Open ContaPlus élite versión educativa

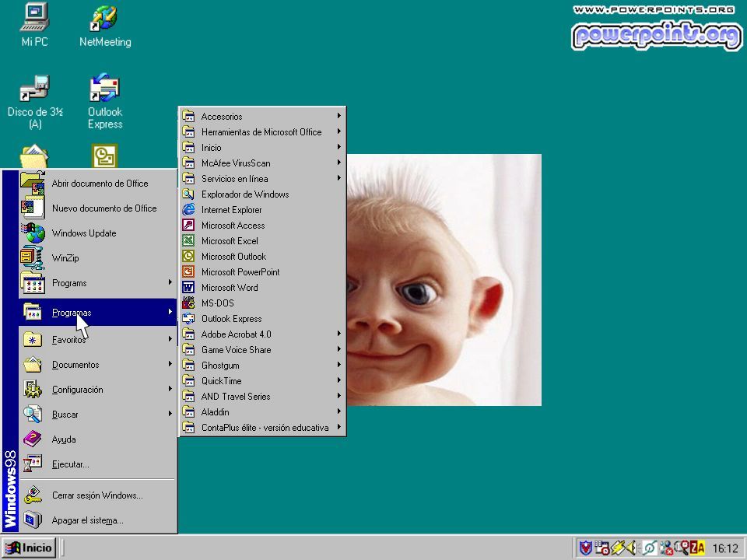click(262, 428)
